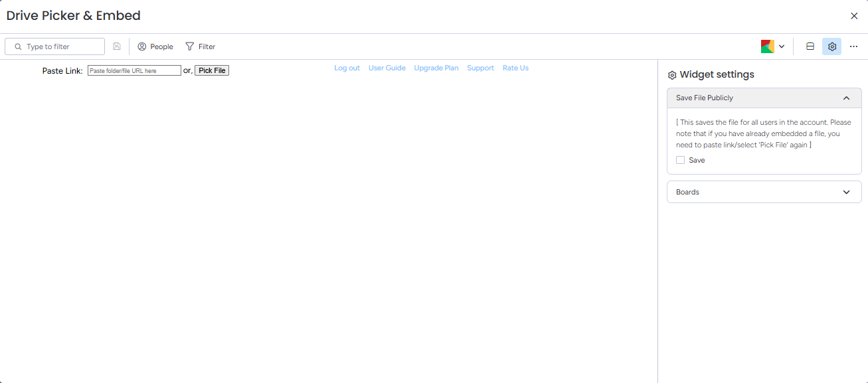Image resolution: width=868 pixels, height=383 pixels.
Task: Enable the Save checkbox
Action: click(680, 160)
